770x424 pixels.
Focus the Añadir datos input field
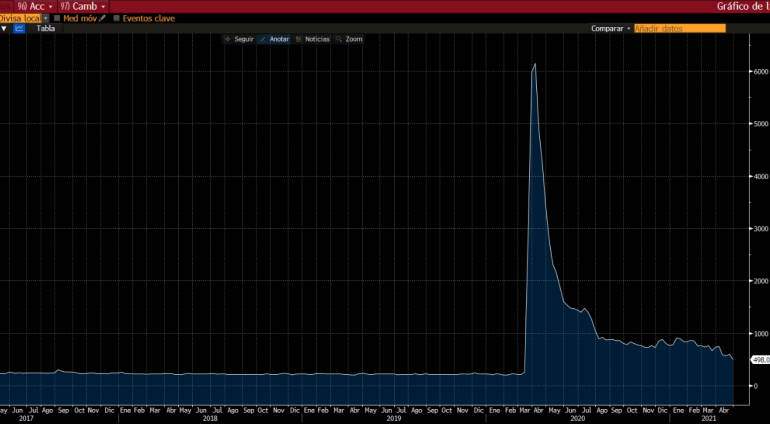pyautogui.click(x=680, y=28)
